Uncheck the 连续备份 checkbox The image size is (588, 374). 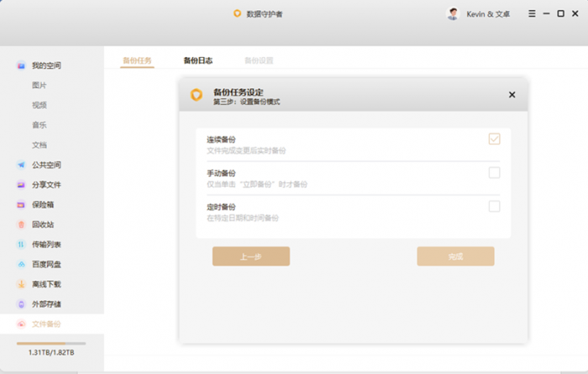coord(494,139)
